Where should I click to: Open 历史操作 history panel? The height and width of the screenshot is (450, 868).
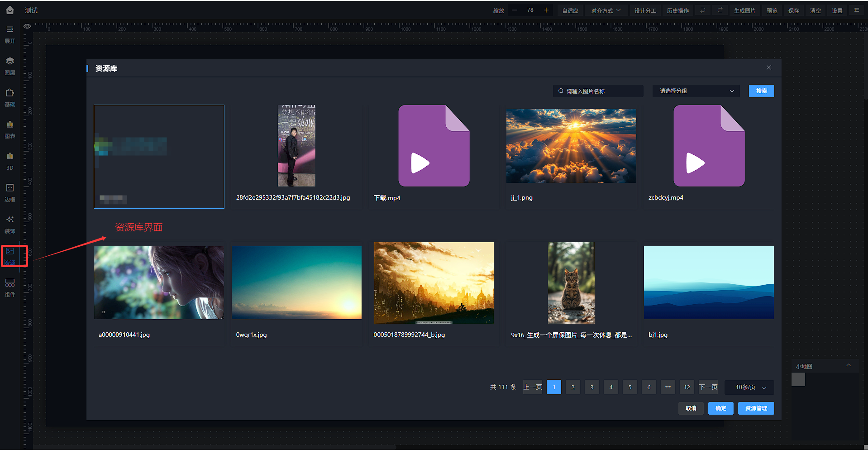677,10
